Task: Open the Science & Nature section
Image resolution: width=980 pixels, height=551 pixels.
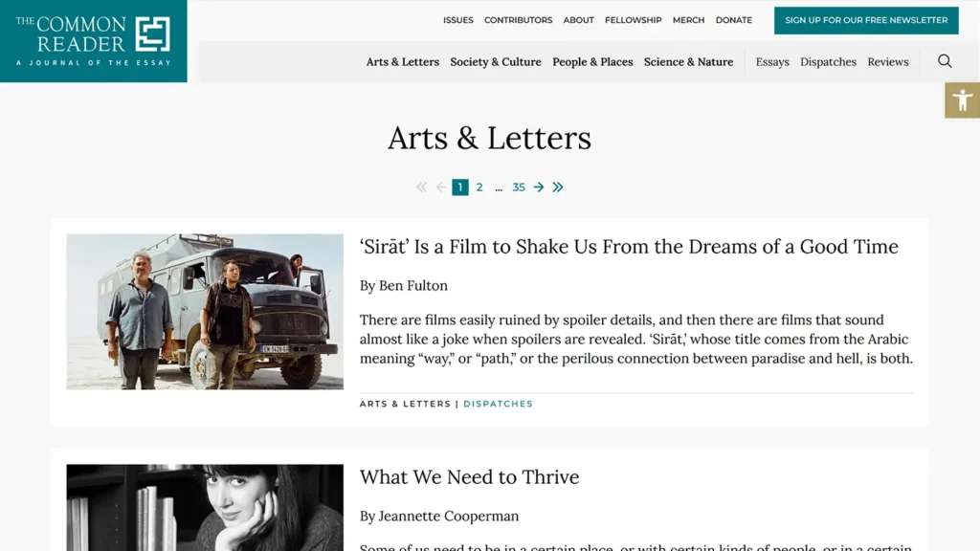Action: point(687,61)
